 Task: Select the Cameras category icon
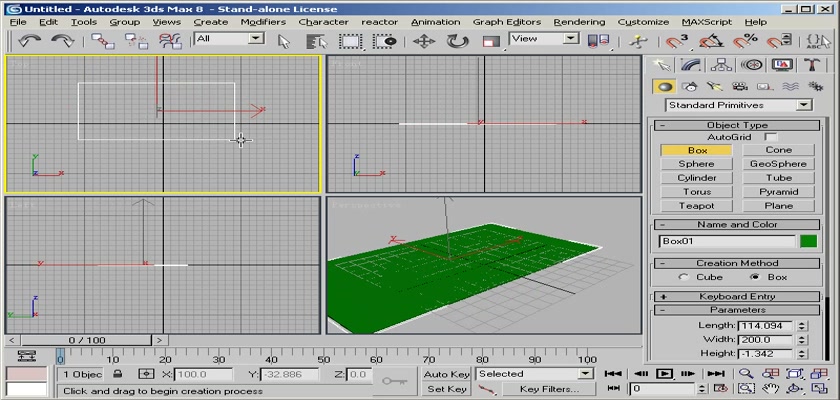[x=740, y=86]
